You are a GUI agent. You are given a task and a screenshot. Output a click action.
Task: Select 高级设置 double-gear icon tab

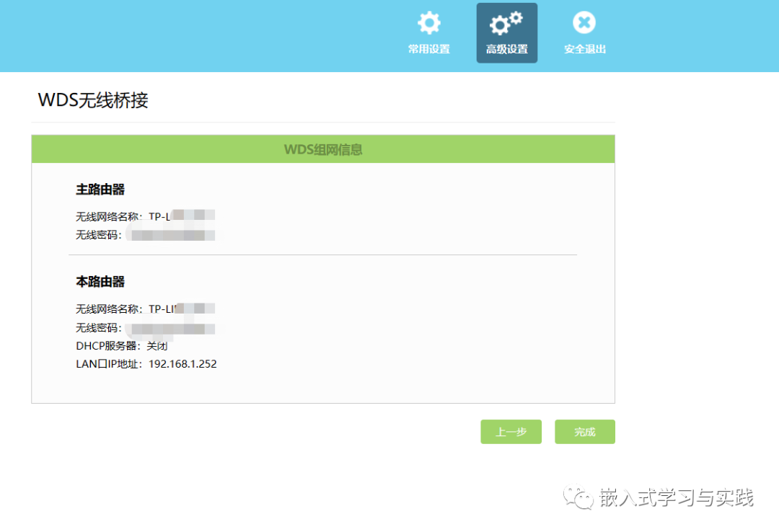click(x=507, y=32)
